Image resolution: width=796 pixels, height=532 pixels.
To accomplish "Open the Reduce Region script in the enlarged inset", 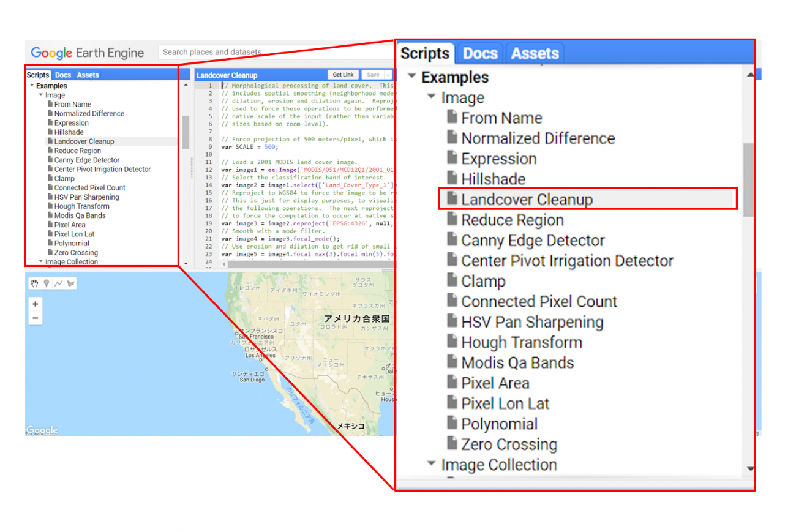I will (513, 220).
